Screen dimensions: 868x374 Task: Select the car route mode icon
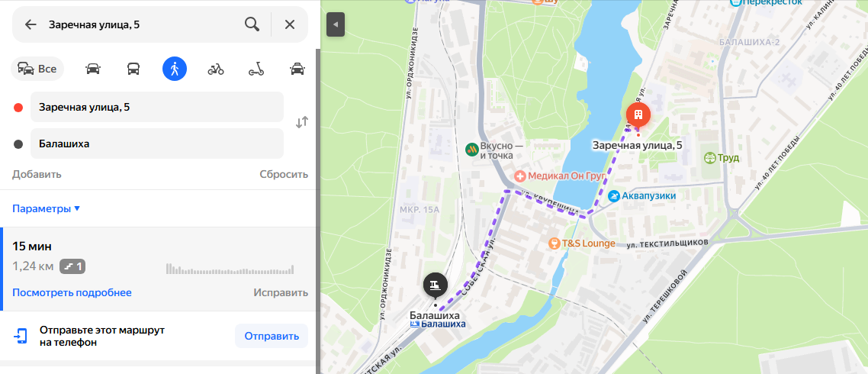pyautogui.click(x=93, y=69)
